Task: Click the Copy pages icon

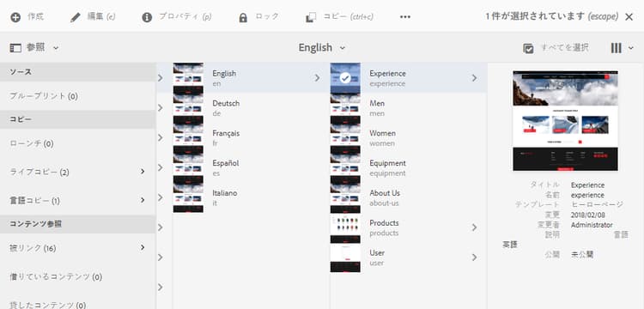Action: (311, 18)
